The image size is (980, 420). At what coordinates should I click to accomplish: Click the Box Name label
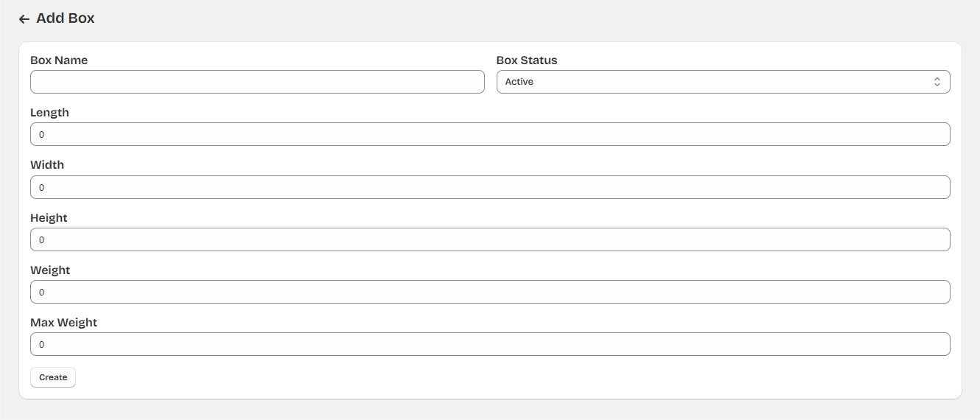(59, 60)
